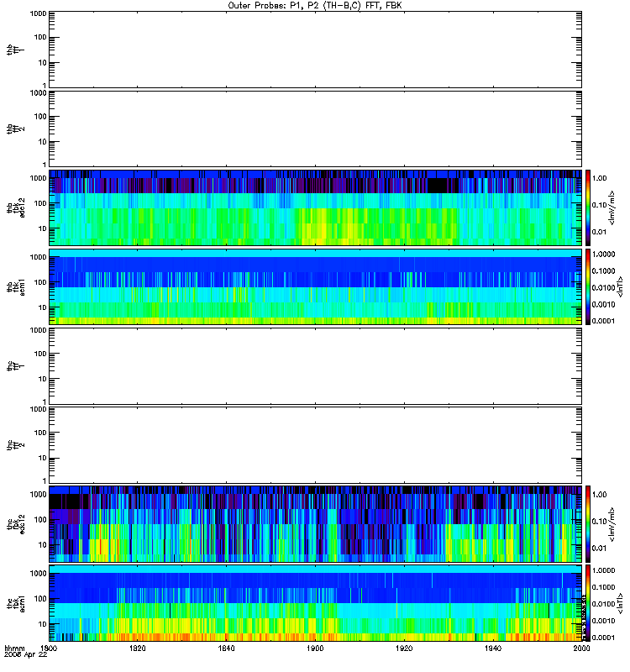The image size is (630, 672).
Task: Click the 'thb fff 2' panel axis label
Action: click(15, 129)
